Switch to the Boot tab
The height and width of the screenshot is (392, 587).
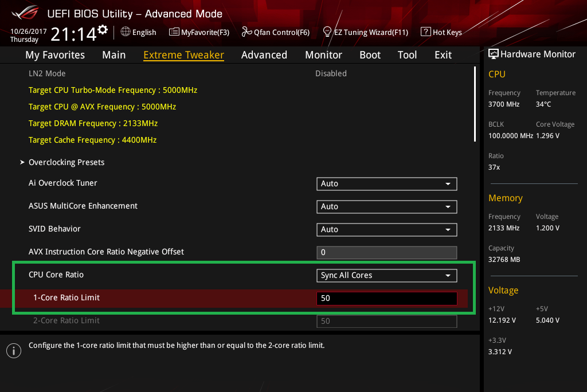pos(370,55)
